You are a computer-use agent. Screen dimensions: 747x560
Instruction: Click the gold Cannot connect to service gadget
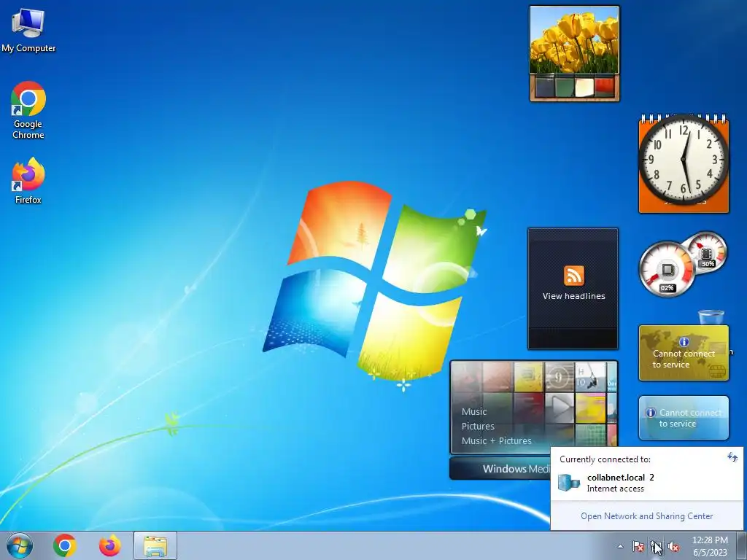[x=684, y=353]
